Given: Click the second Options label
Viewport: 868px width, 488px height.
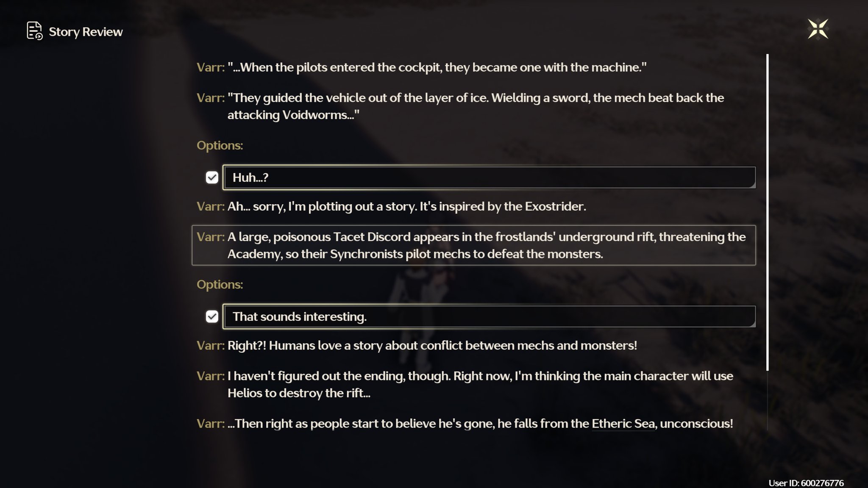Looking at the screenshot, I should [220, 284].
